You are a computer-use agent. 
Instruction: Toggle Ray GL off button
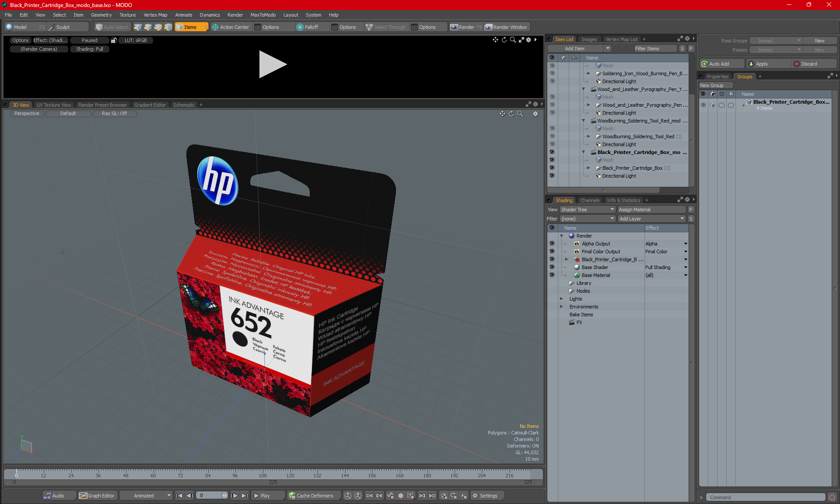point(115,113)
